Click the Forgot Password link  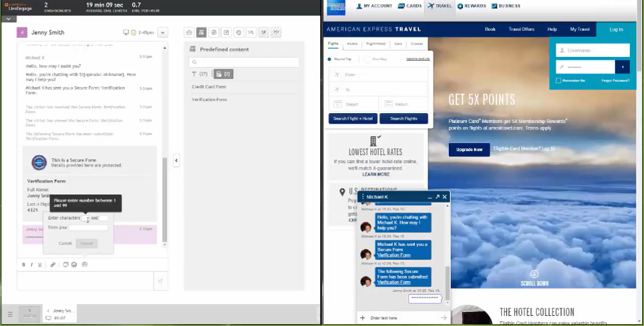[x=615, y=81]
